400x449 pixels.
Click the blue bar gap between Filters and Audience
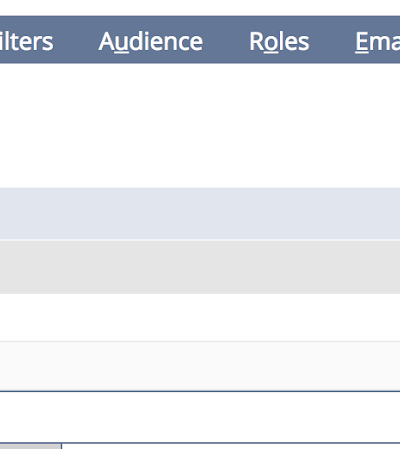(76, 40)
